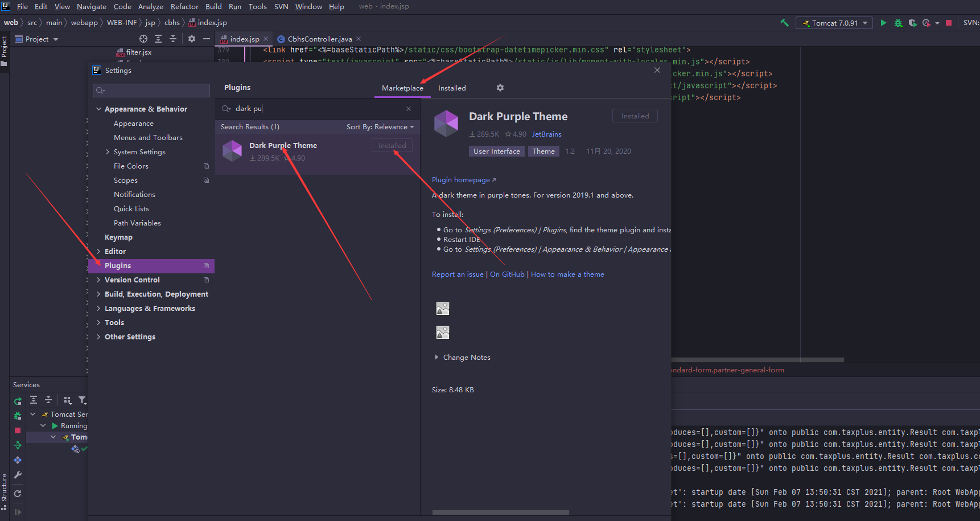Switch to the CbhsController.java tab

pos(319,39)
